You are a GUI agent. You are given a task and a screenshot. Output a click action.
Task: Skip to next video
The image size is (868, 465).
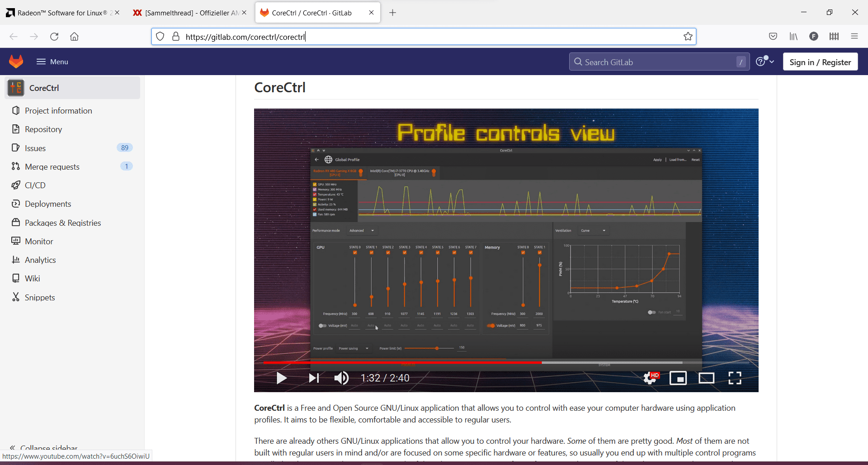click(x=314, y=378)
